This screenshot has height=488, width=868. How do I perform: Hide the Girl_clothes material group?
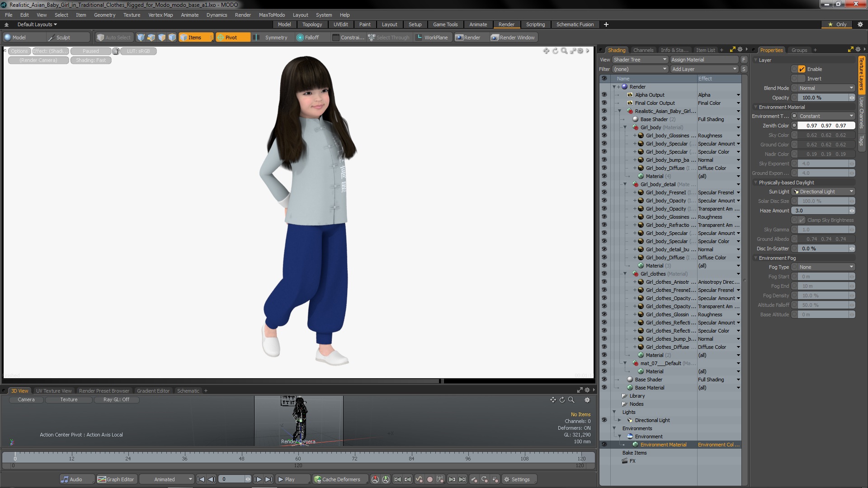click(604, 274)
